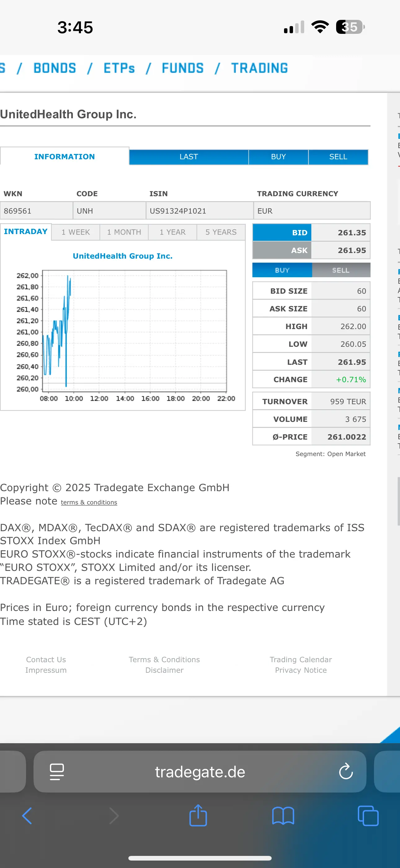The height and width of the screenshot is (868, 400).
Task: Select HIGH value 262.00
Action: point(353,326)
